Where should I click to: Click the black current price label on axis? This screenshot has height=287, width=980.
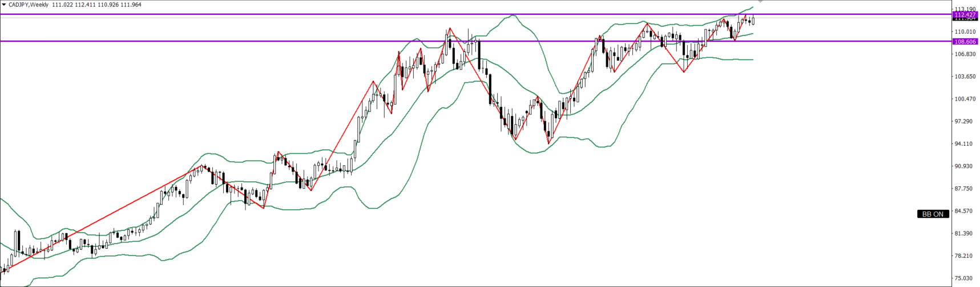965,19
